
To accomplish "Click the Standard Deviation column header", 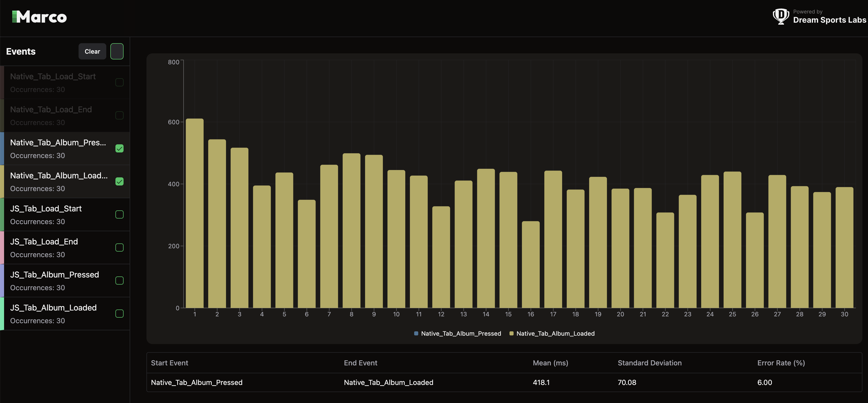I will pos(649,363).
